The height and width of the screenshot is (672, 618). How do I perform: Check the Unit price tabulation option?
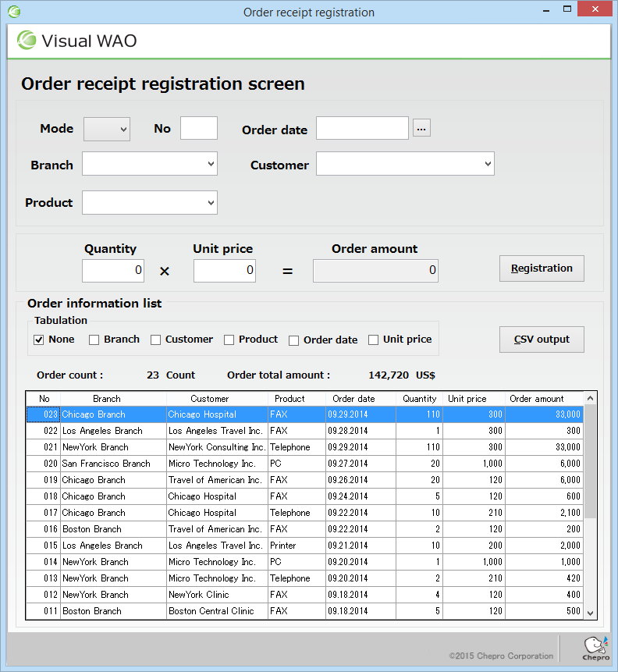click(374, 340)
